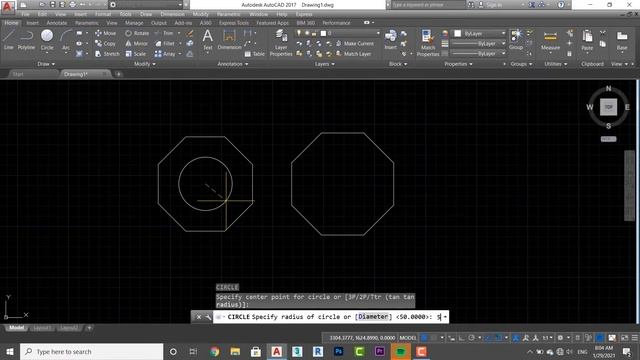Toggle annotation visibility in status bar

click(x=516, y=338)
